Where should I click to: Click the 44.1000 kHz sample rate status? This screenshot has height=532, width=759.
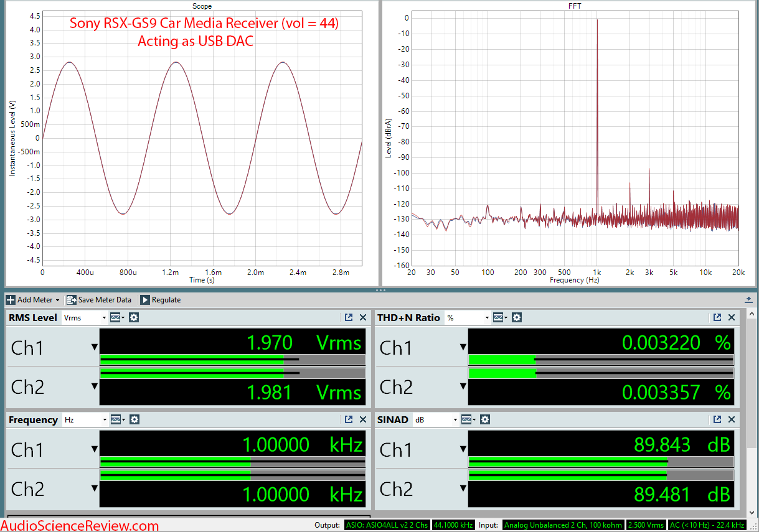tap(453, 525)
